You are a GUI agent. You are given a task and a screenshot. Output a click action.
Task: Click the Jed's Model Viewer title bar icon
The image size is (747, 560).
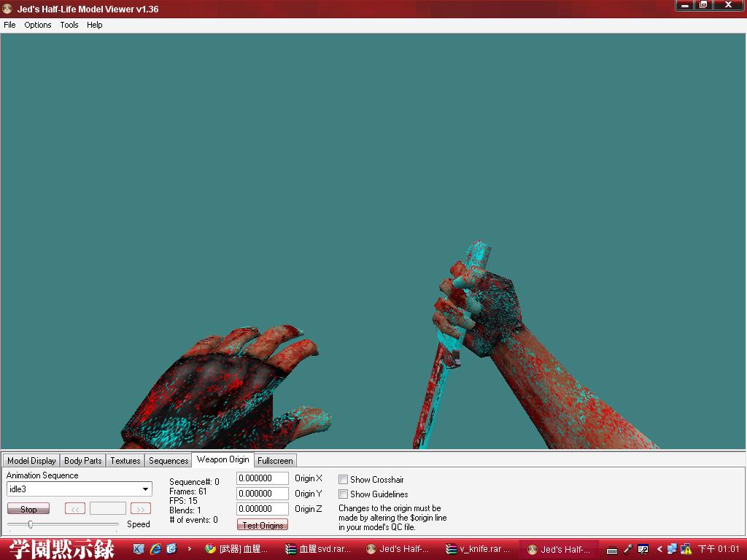[x=7, y=9]
